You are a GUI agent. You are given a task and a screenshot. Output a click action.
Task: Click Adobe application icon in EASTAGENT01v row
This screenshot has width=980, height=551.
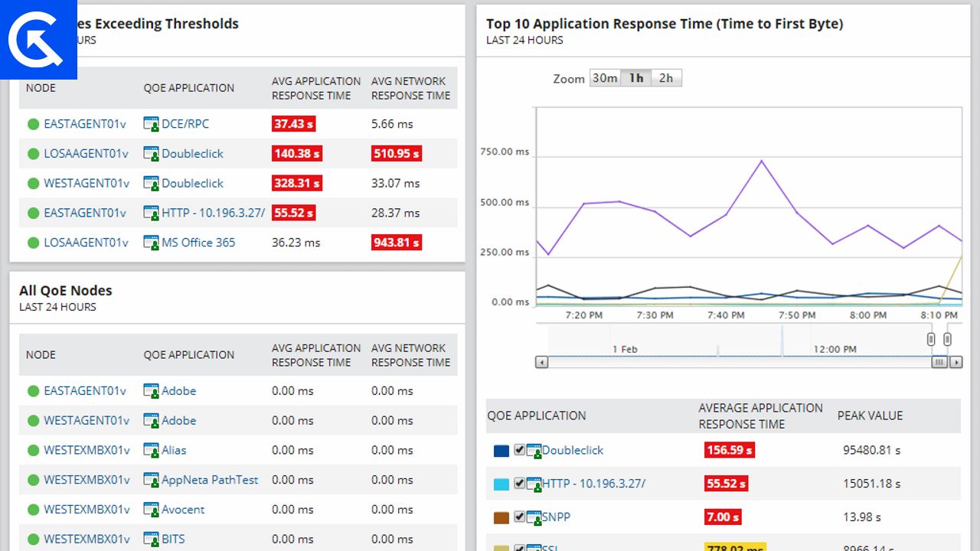[151, 391]
